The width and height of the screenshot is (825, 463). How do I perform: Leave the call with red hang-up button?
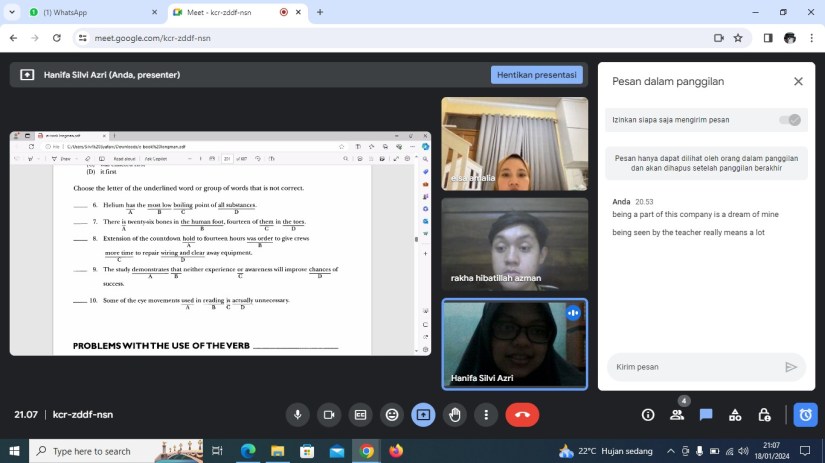(x=522, y=415)
